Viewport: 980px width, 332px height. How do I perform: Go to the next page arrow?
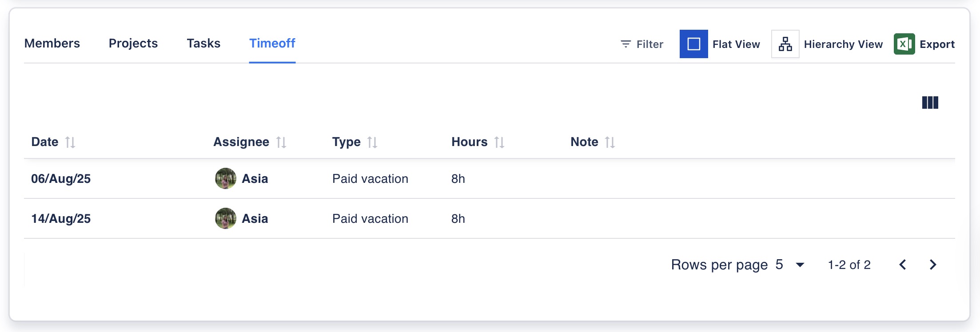933,265
